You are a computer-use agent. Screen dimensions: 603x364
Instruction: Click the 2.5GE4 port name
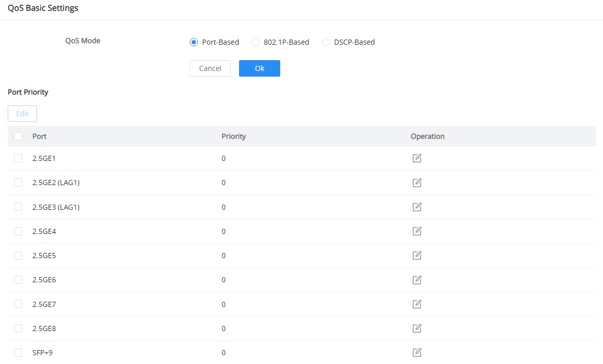coord(44,231)
